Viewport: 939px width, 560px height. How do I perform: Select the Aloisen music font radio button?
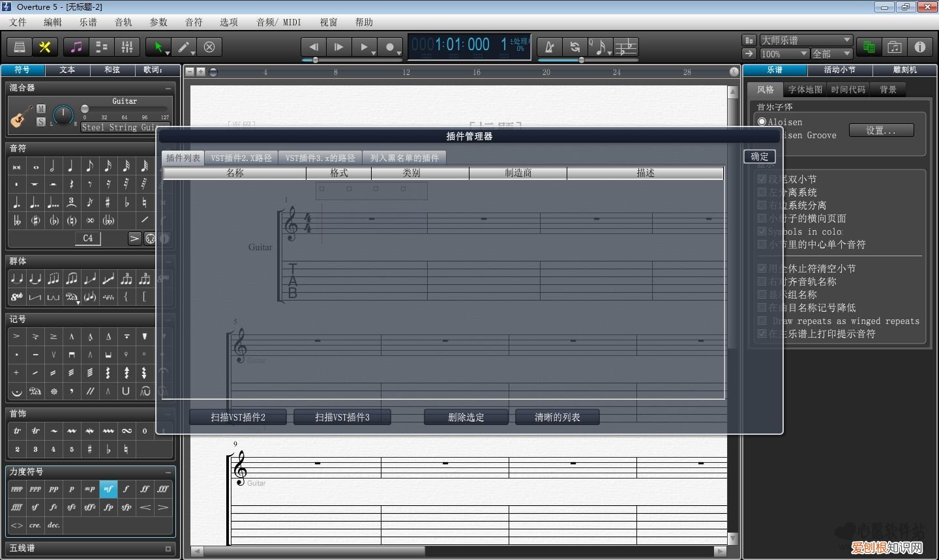(762, 122)
